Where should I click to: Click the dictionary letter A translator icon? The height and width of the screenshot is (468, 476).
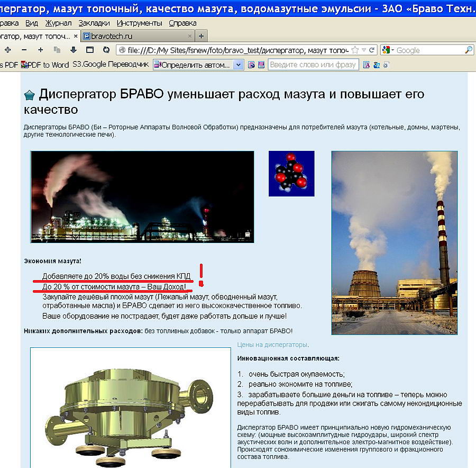[x=367, y=65]
